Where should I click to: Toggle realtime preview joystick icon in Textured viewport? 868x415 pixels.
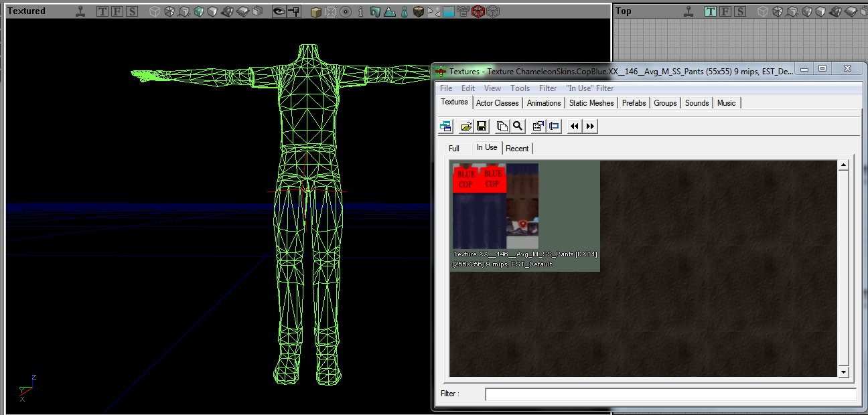coord(81,11)
